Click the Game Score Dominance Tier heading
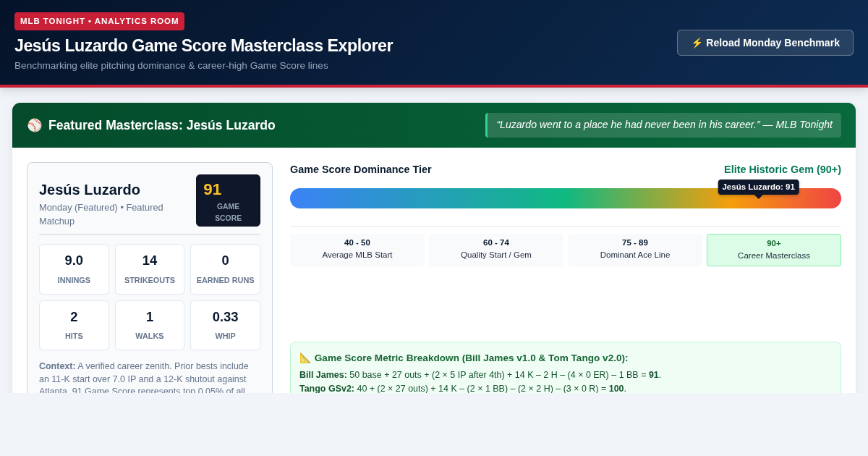Screen dimensions: 868x456 pos(361,169)
